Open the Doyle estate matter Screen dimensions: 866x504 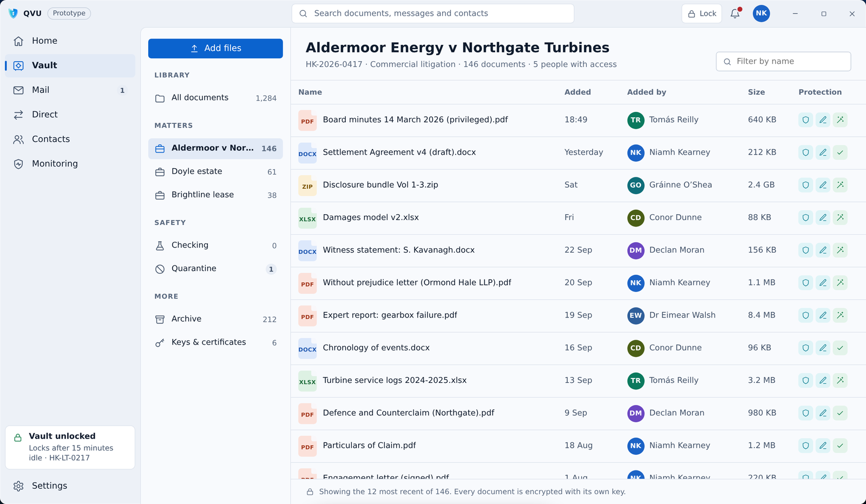point(215,171)
